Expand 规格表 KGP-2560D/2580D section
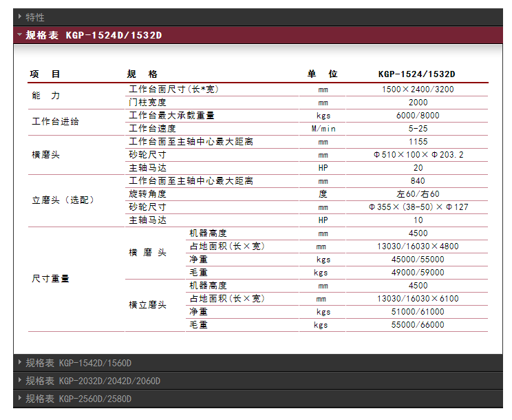 258,399
